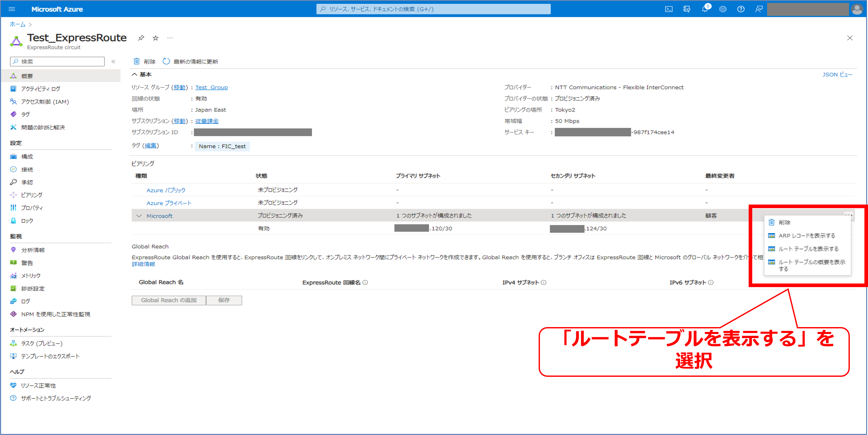Open ピアリング in the settings menu
868x435 pixels.
31,195
